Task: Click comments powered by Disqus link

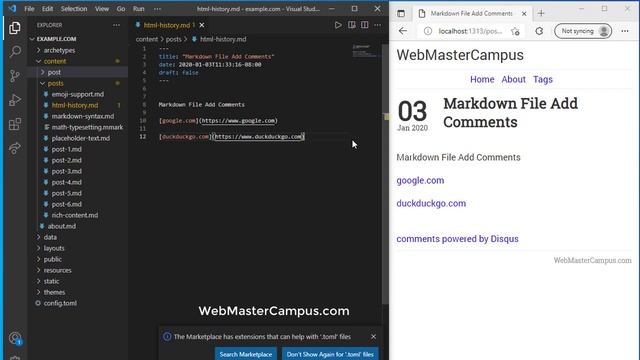Action: pos(457,239)
